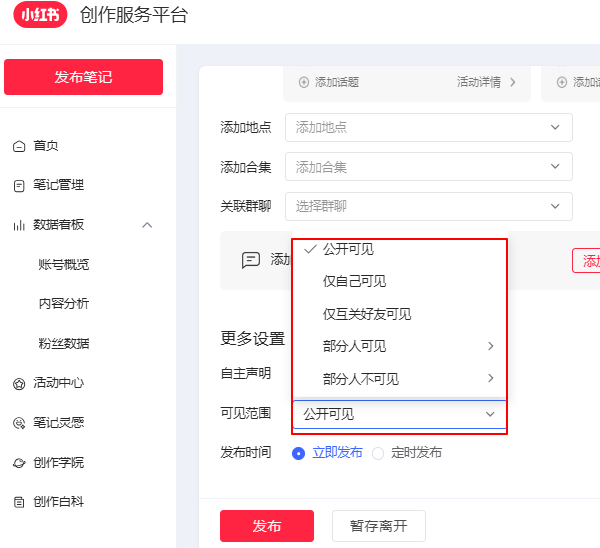Click the arrow next to 活动详情

(x=513, y=82)
